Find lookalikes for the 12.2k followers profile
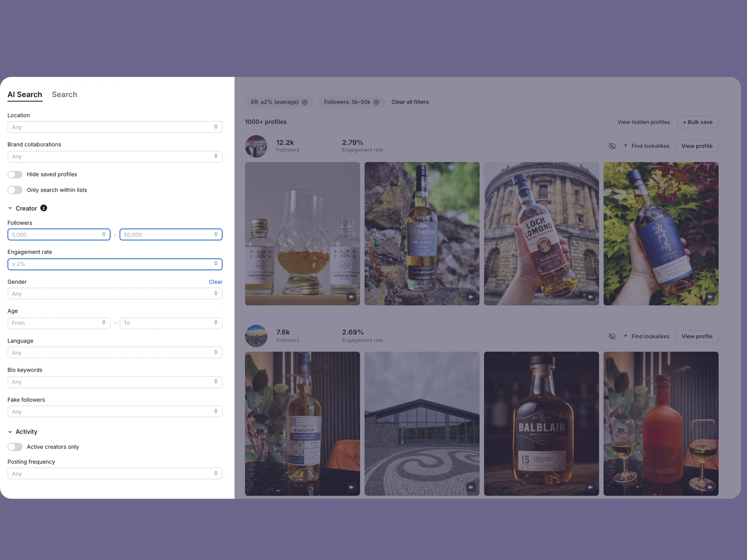 tap(650, 146)
